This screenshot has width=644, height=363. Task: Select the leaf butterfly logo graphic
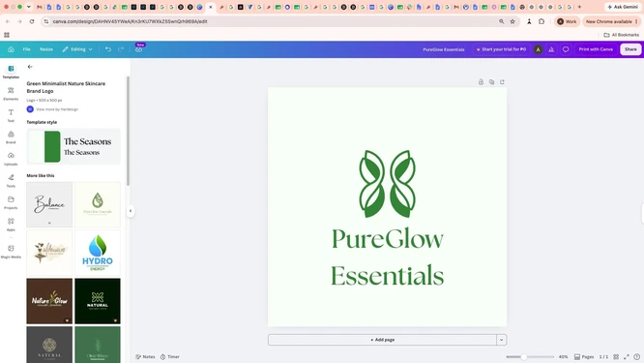[x=388, y=184]
